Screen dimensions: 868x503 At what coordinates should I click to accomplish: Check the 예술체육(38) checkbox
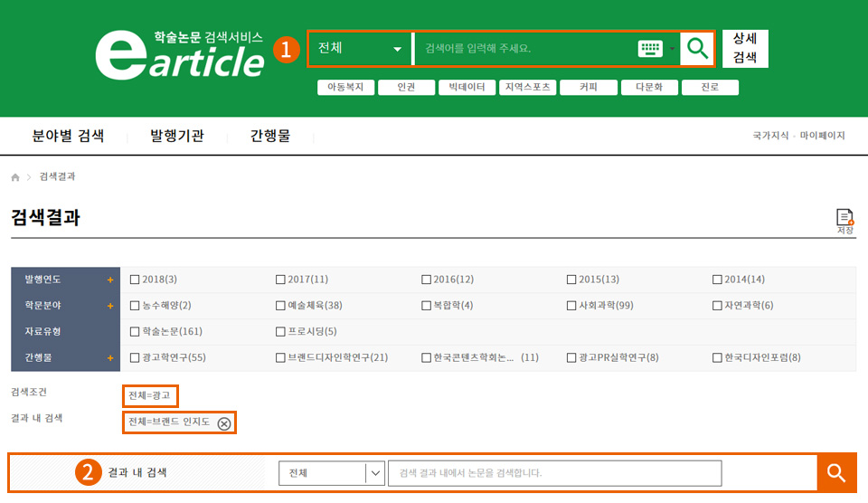280,306
